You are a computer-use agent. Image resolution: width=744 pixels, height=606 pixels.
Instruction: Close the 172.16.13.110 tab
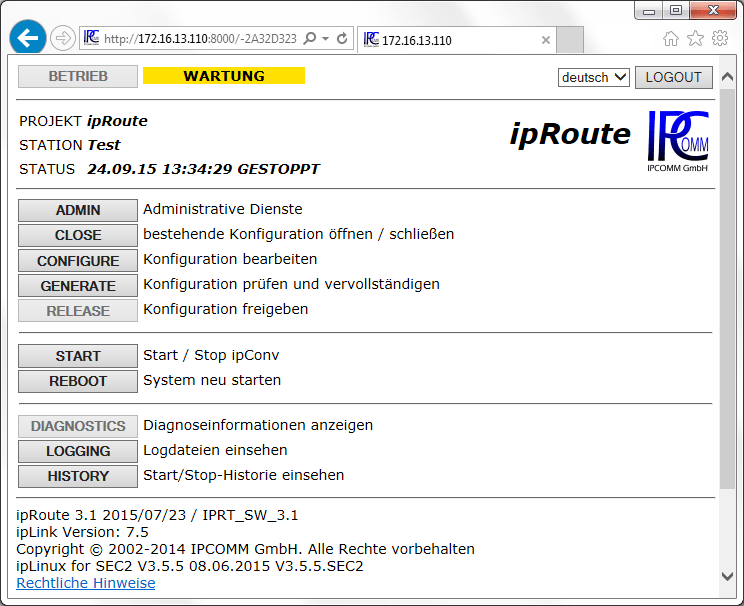pos(546,40)
